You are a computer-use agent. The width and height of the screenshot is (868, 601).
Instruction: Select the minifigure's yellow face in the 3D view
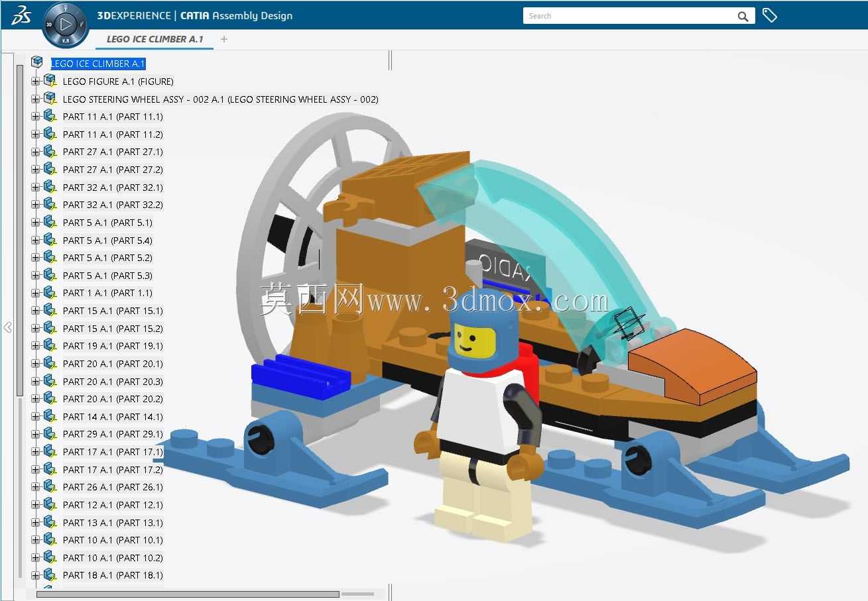(475, 341)
